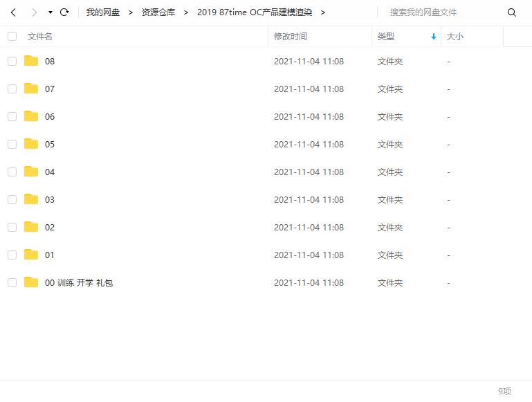Click the 9项 item count
This screenshot has width=532, height=402.
coord(504,391)
